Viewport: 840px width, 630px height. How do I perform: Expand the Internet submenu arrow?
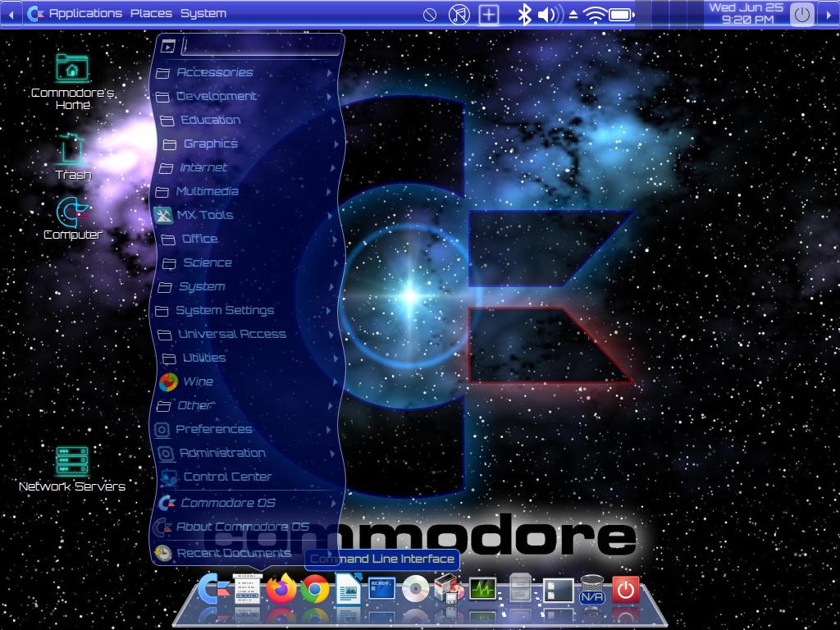(x=333, y=167)
